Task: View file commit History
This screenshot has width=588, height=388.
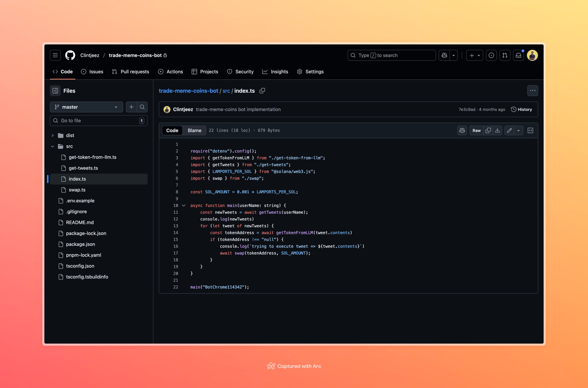Action: pos(521,109)
